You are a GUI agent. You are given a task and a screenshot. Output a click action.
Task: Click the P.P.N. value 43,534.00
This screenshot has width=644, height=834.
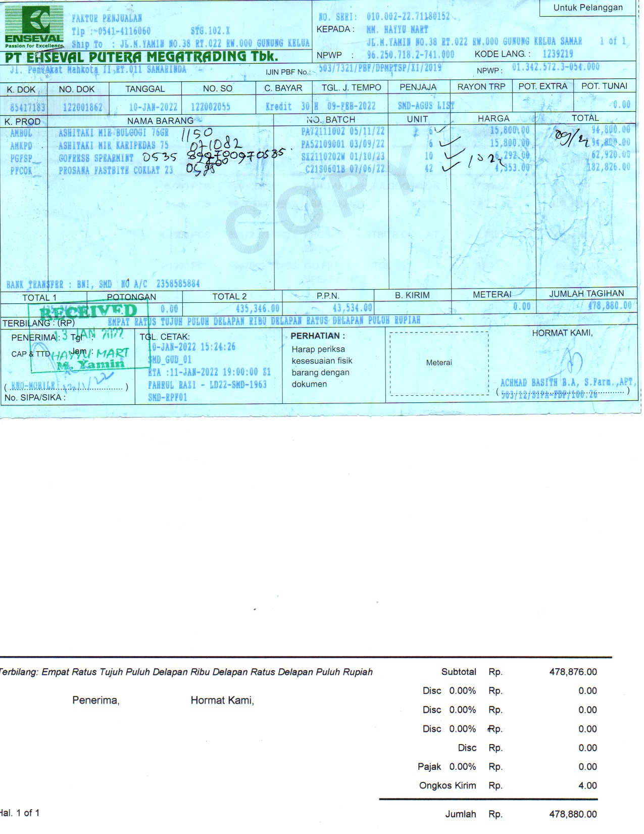pos(352,308)
